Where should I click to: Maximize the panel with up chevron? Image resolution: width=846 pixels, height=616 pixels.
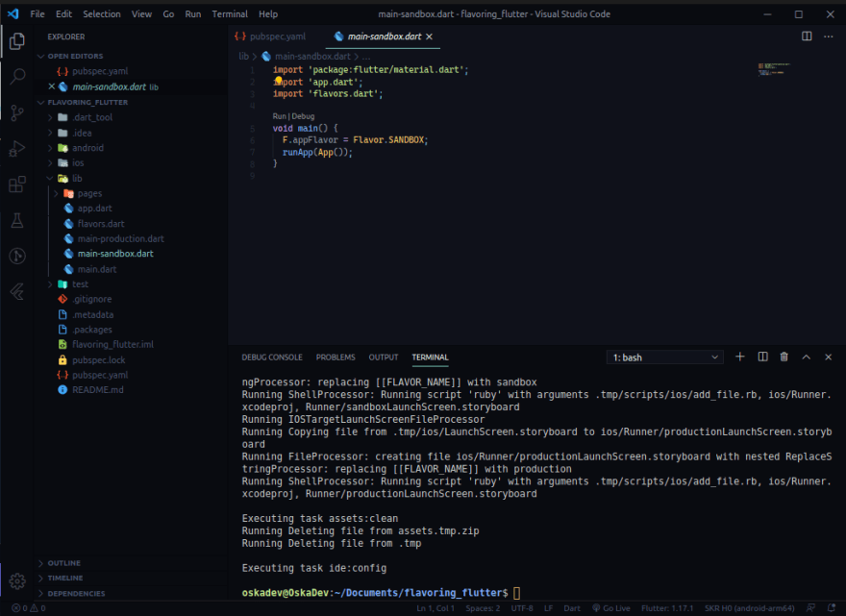(x=806, y=357)
